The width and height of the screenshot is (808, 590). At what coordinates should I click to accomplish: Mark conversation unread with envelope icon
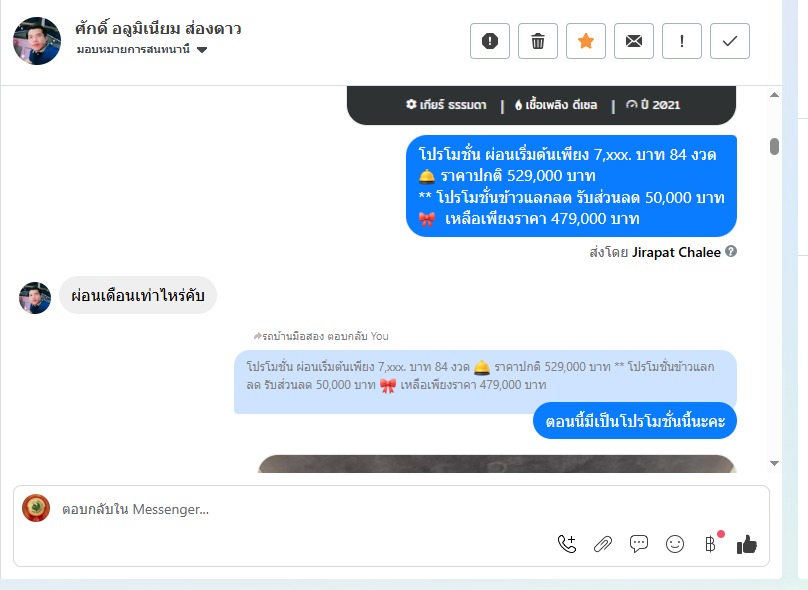633,41
